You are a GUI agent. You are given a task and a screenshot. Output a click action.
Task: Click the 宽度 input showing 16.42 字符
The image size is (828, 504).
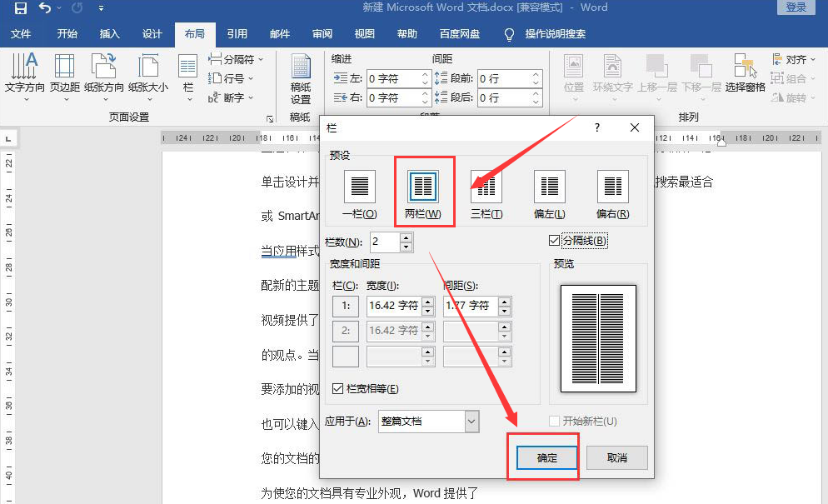(x=395, y=306)
